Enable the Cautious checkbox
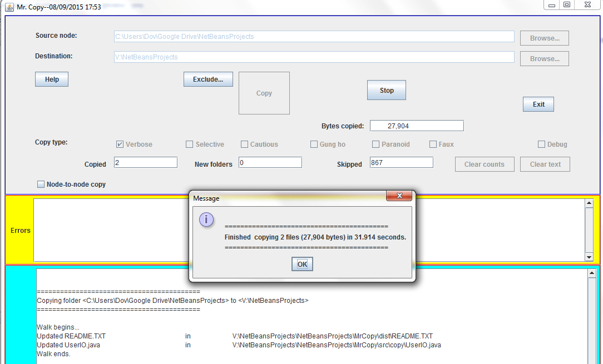603x364 pixels. click(243, 144)
